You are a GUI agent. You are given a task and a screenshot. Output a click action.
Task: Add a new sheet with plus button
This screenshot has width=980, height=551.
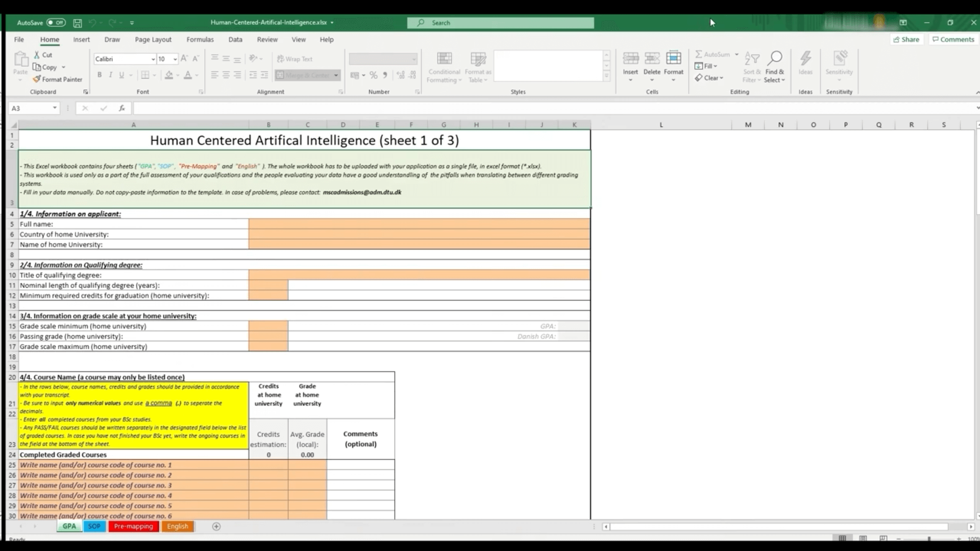216,527
